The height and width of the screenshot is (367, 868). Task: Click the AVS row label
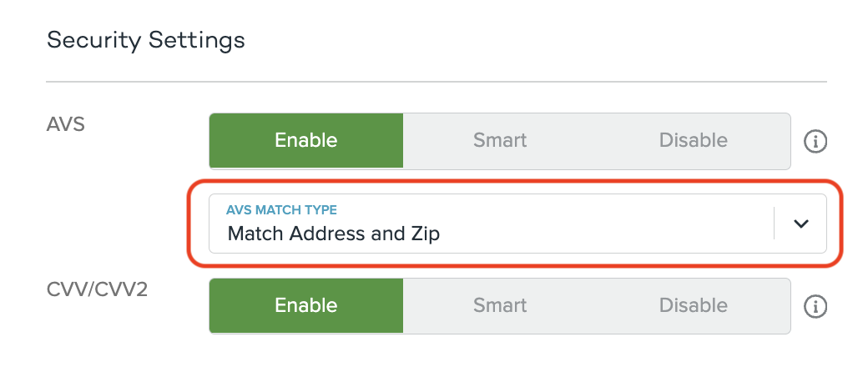(66, 124)
